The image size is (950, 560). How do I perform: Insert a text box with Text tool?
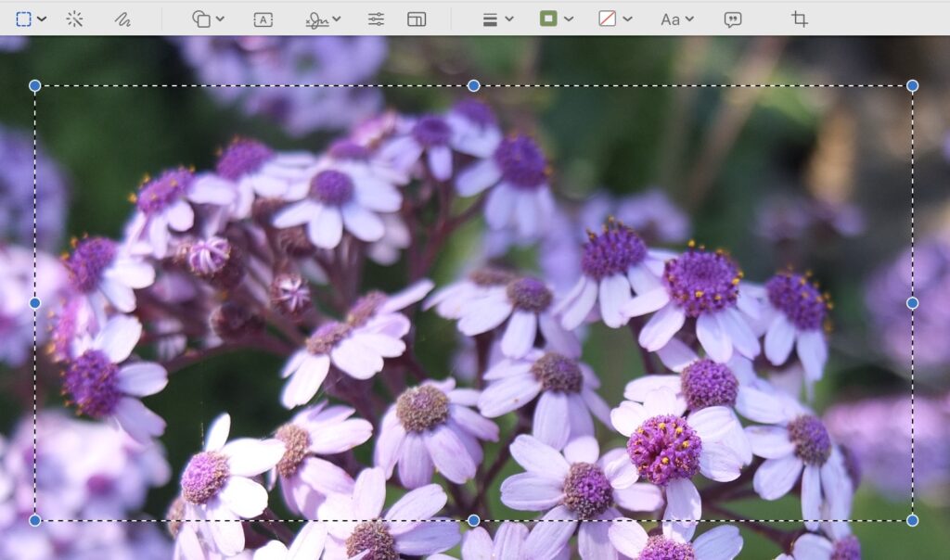[263, 20]
